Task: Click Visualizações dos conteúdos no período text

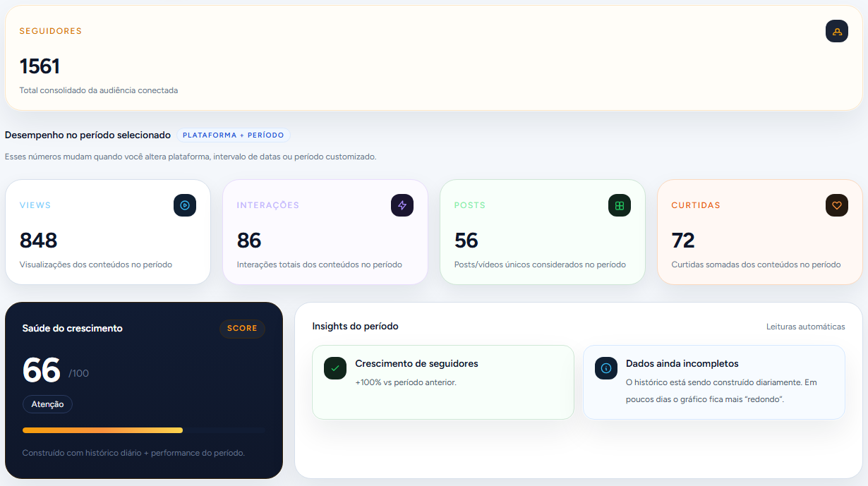Action: coord(96,265)
